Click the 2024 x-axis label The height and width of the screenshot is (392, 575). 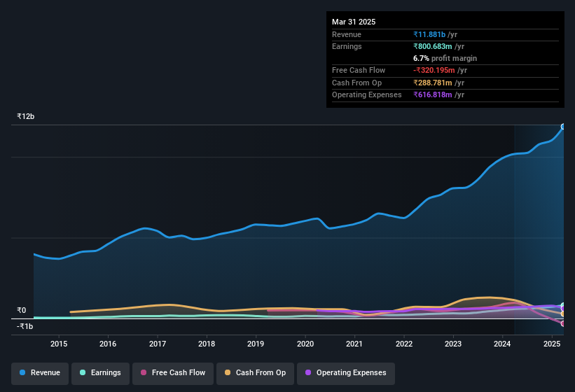tap(502, 344)
